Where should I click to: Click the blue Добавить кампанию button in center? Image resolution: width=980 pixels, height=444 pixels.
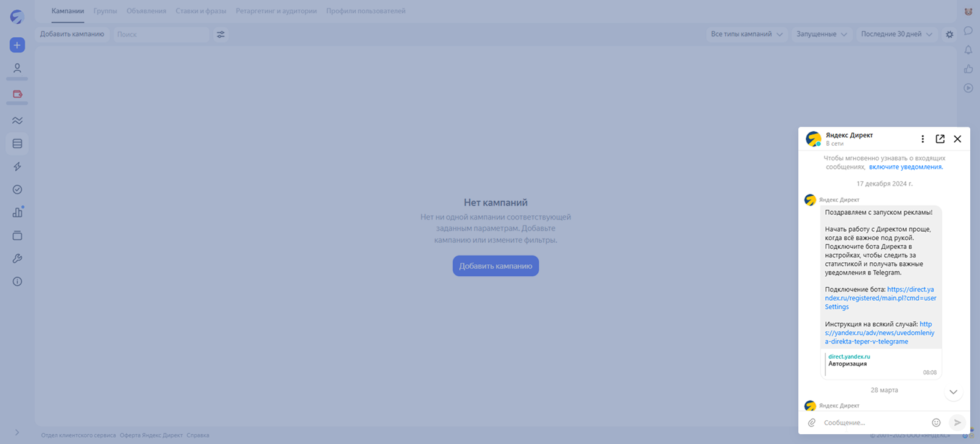point(495,266)
